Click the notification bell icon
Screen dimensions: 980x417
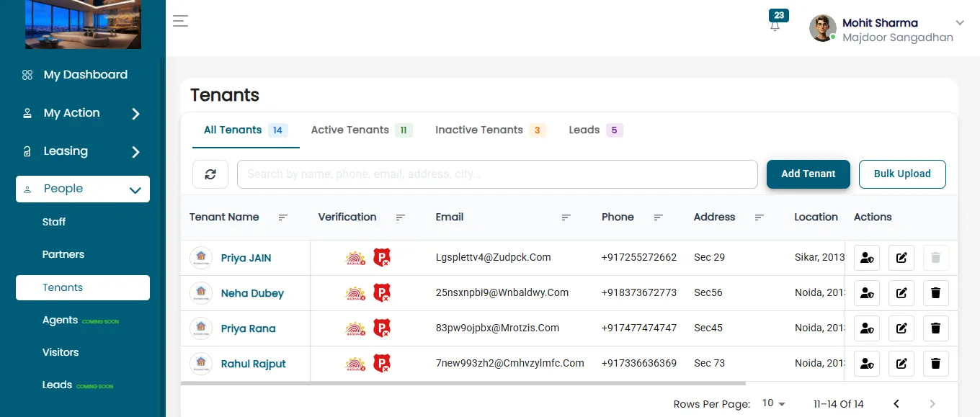click(x=775, y=27)
